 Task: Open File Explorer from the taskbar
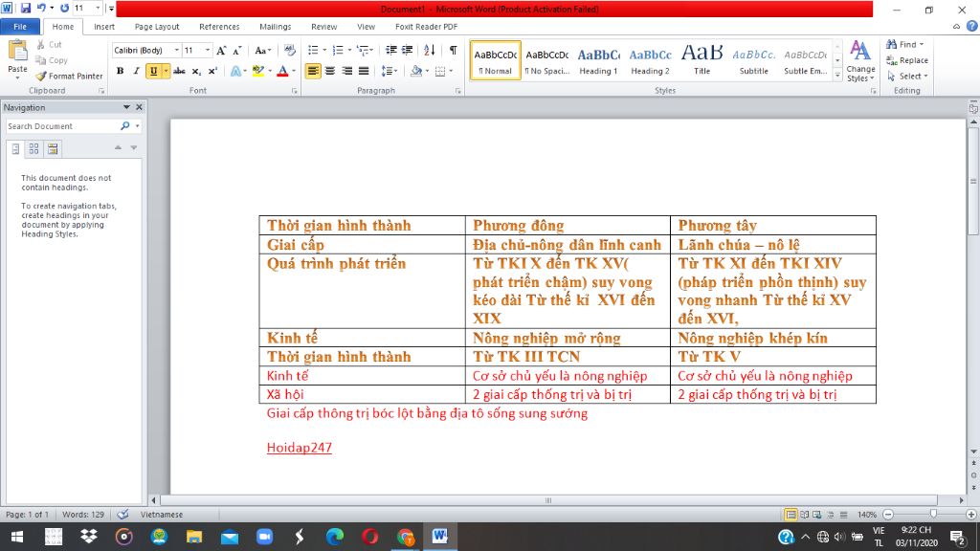[x=194, y=537]
